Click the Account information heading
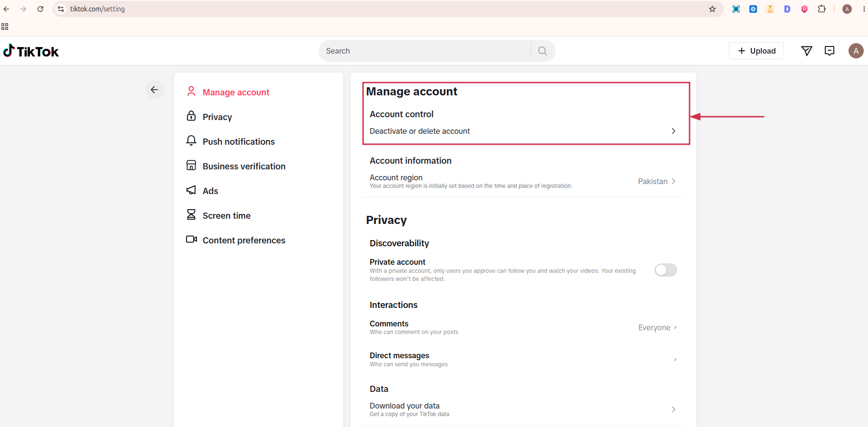868x427 pixels. tap(411, 160)
